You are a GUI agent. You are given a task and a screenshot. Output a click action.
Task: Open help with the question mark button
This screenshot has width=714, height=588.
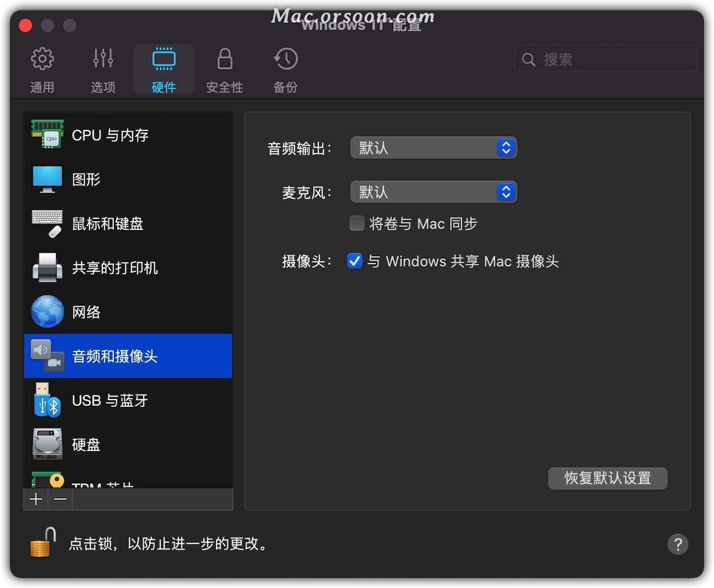678,544
